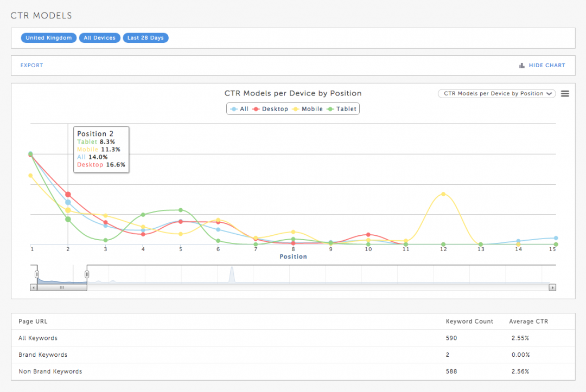Open the chart hamburger context menu
Screen dimensions: 586x392
pos(565,94)
